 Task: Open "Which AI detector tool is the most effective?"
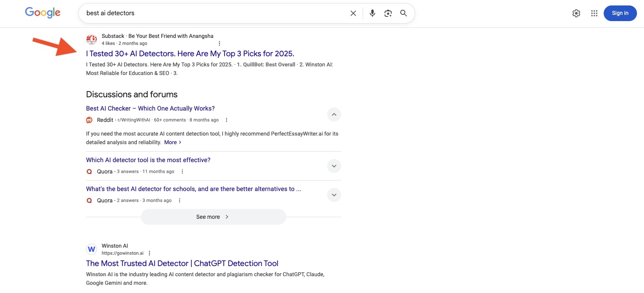(x=148, y=160)
